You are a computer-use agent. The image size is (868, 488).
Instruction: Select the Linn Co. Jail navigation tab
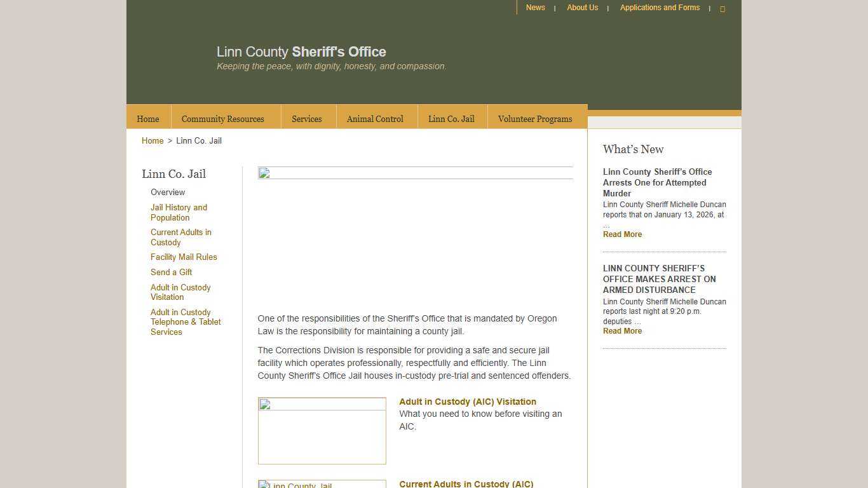pos(451,118)
